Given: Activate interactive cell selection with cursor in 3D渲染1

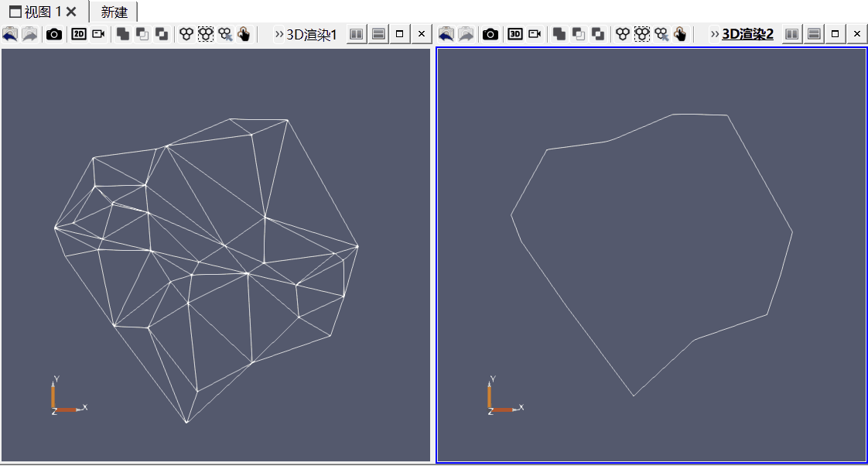Looking at the screenshot, I should [225, 34].
